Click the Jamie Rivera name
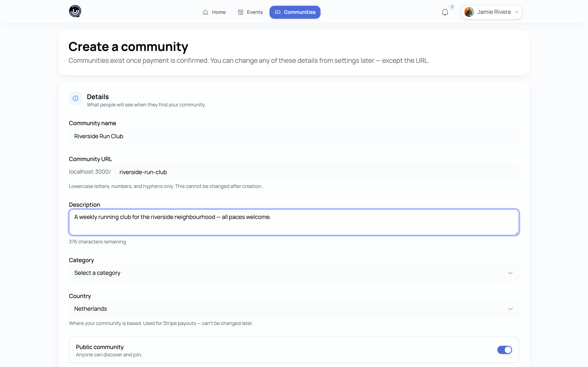 coord(494,12)
